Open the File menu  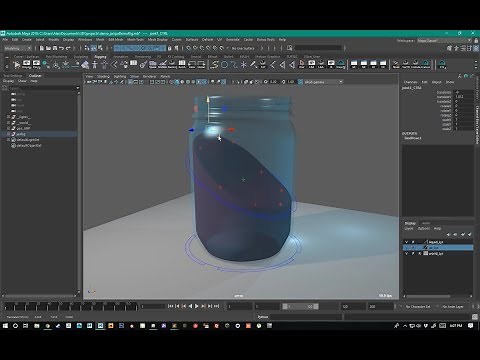[5, 40]
